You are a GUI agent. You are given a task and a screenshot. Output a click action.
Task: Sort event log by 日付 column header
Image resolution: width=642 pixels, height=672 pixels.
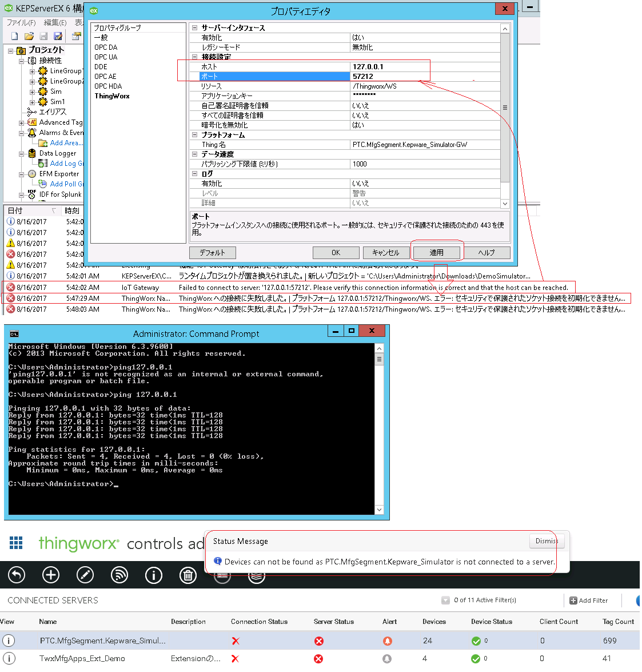(x=31, y=210)
